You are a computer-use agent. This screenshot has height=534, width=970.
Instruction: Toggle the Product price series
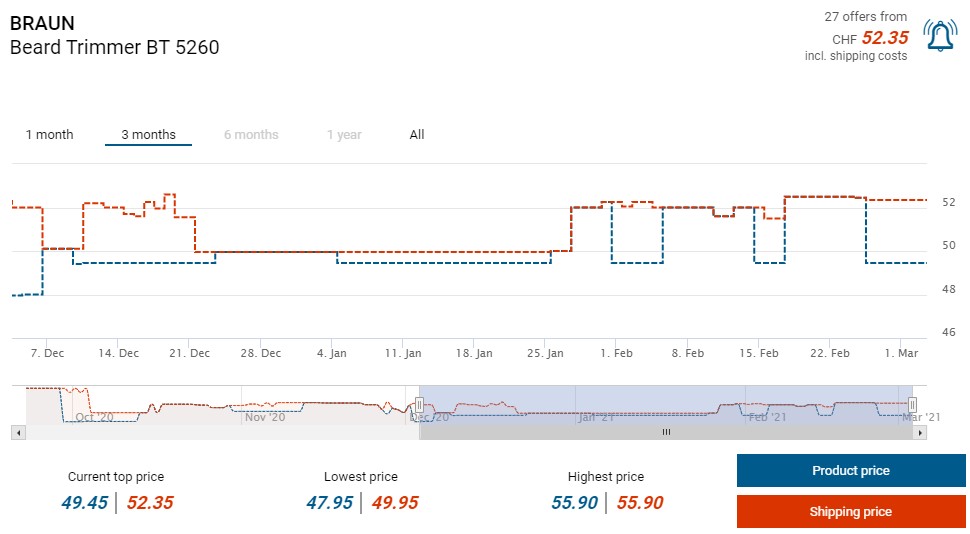coord(850,471)
